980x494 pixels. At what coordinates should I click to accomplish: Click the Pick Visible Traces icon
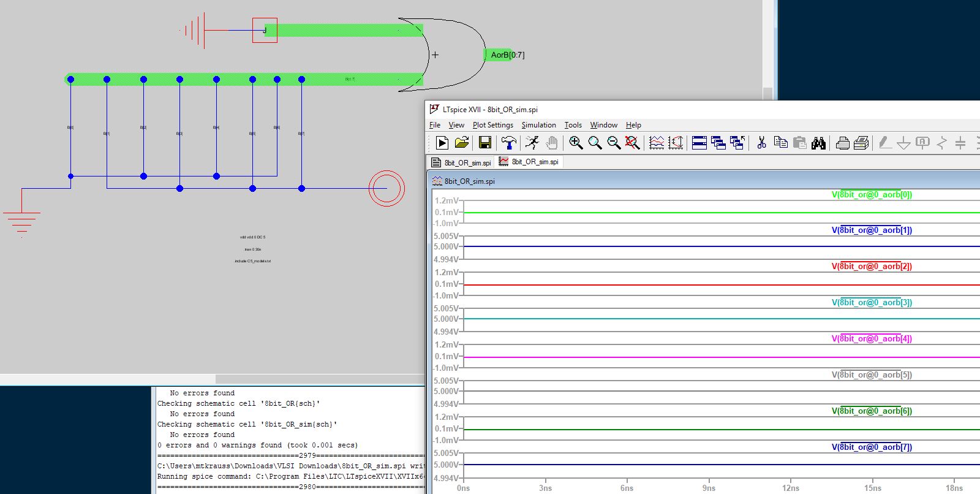tap(656, 143)
